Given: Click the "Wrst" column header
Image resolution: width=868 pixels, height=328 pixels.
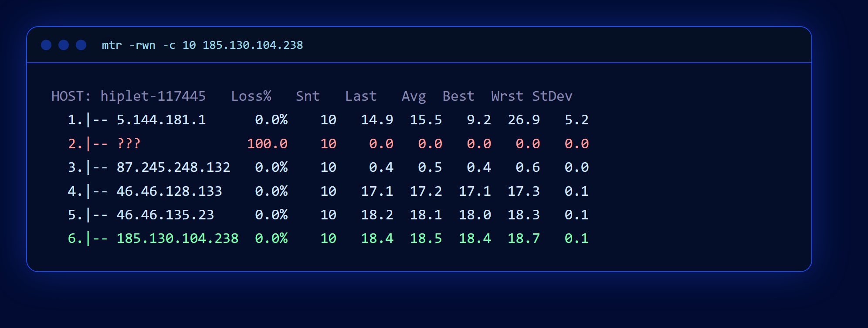Looking at the screenshot, I should [507, 96].
